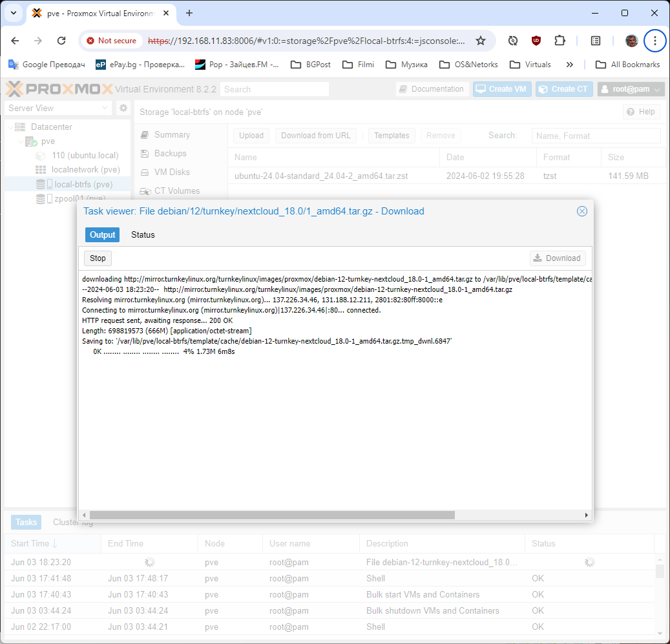The height and width of the screenshot is (644, 670).
Task: Open the BGPost bookmarks folder
Action: tap(311, 65)
